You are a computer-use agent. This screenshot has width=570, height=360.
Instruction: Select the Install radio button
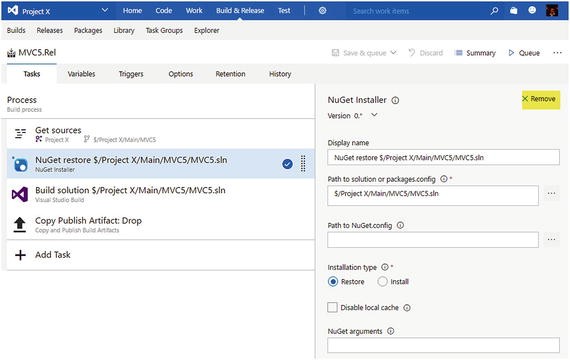(382, 281)
